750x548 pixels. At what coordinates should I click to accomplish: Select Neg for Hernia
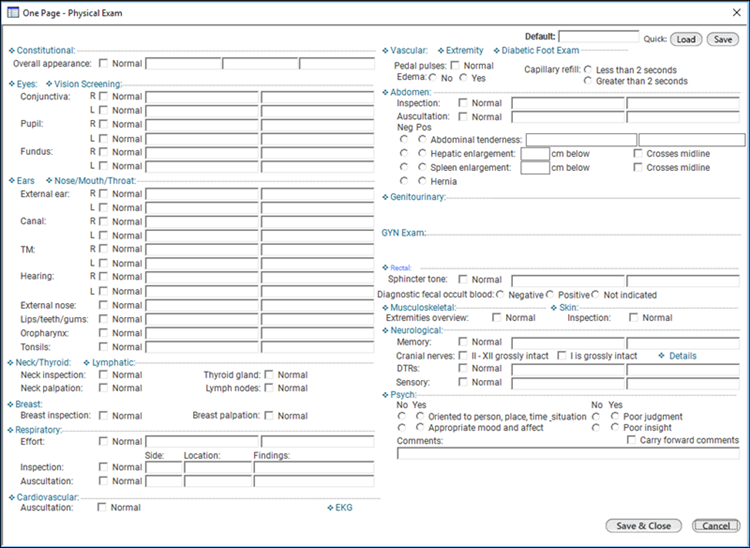click(x=404, y=181)
